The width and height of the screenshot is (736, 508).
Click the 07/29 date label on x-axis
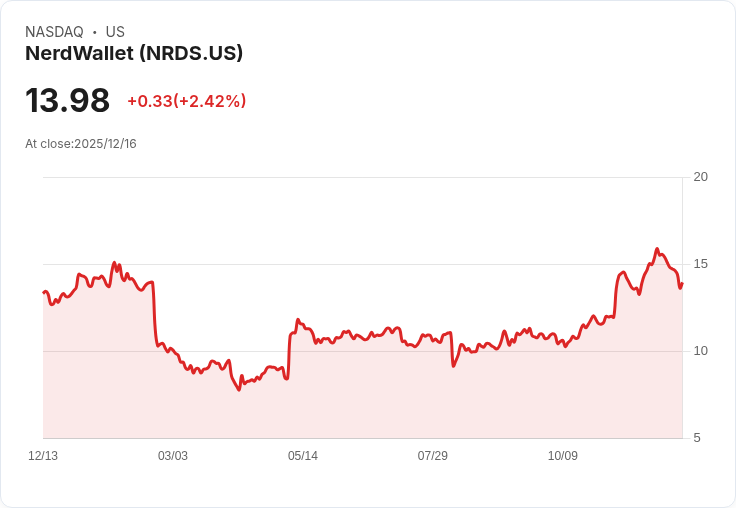[x=433, y=455]
